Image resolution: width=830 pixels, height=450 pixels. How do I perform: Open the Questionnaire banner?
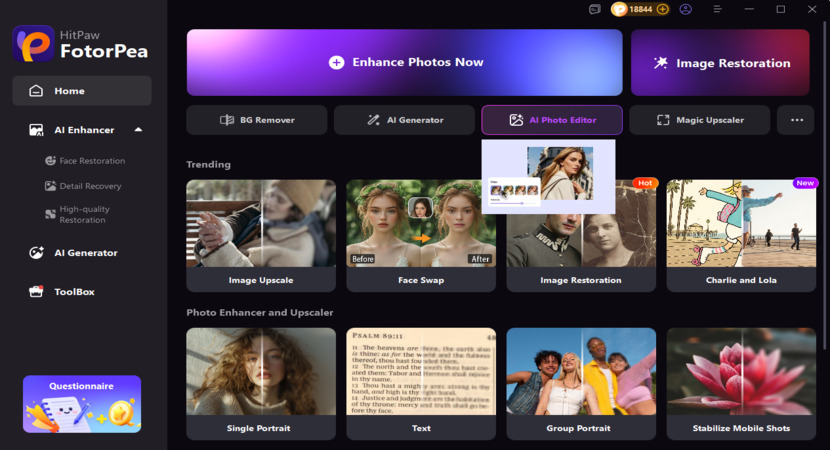point(82,404)
